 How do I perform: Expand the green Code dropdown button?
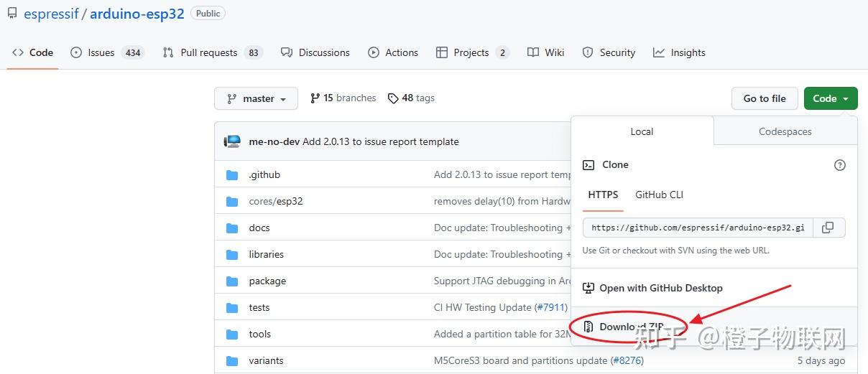tap(831, 98)
